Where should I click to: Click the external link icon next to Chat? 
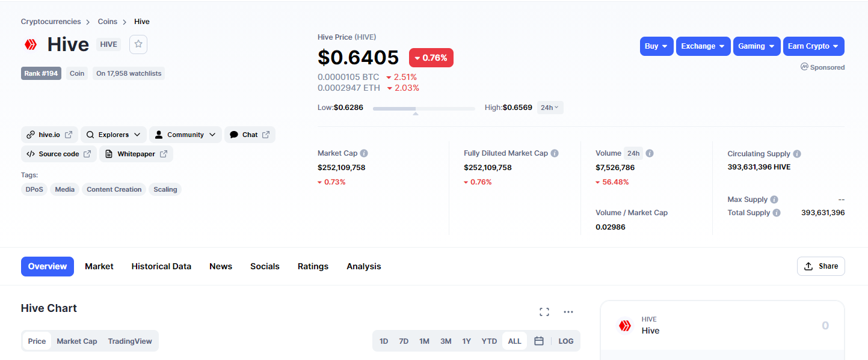coord(266,135)
